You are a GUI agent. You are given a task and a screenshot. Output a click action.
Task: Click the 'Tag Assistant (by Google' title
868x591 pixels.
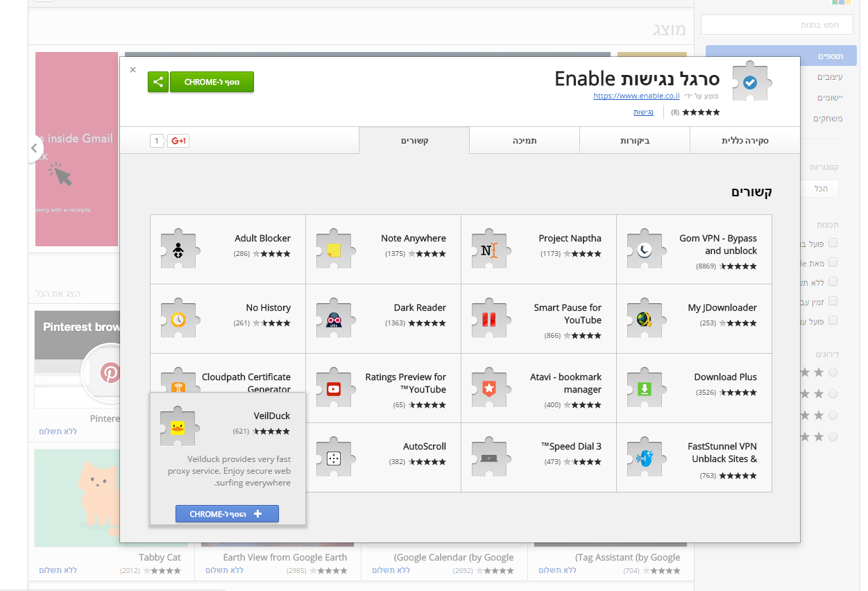(x=628, y=557)
